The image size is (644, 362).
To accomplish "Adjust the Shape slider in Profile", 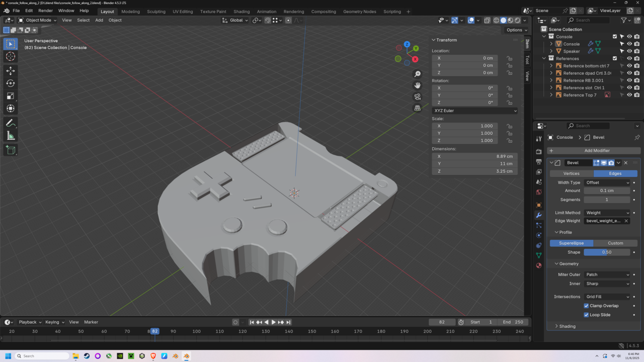I will (607, 252).
